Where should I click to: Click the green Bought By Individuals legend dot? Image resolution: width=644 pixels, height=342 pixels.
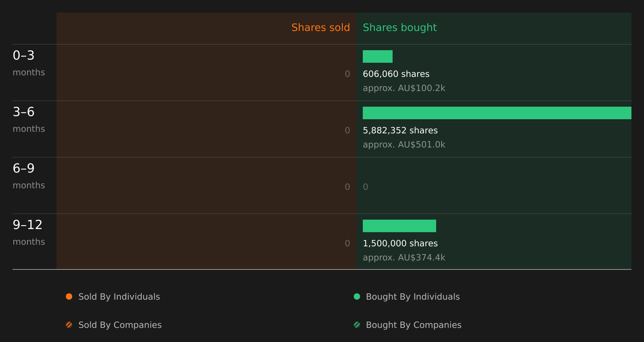[357, 297]
